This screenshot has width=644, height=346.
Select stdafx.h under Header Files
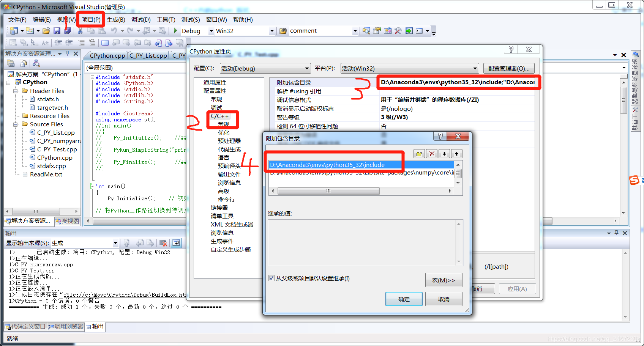click(48, 99)
